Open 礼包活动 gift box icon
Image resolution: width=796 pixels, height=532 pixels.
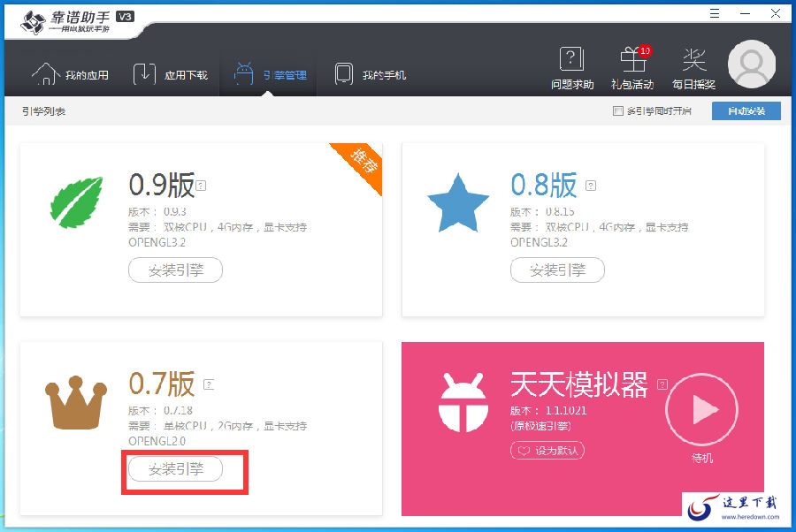[x=631, y=60]
